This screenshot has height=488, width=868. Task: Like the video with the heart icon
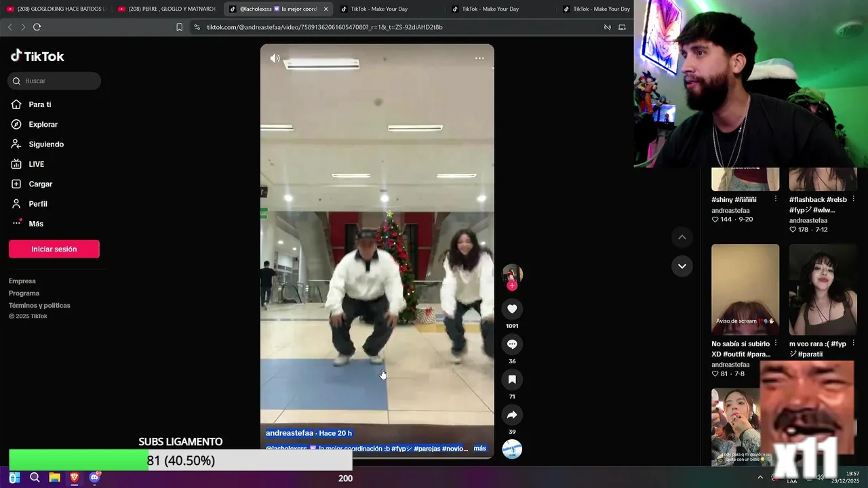click(x=512, y=309)
